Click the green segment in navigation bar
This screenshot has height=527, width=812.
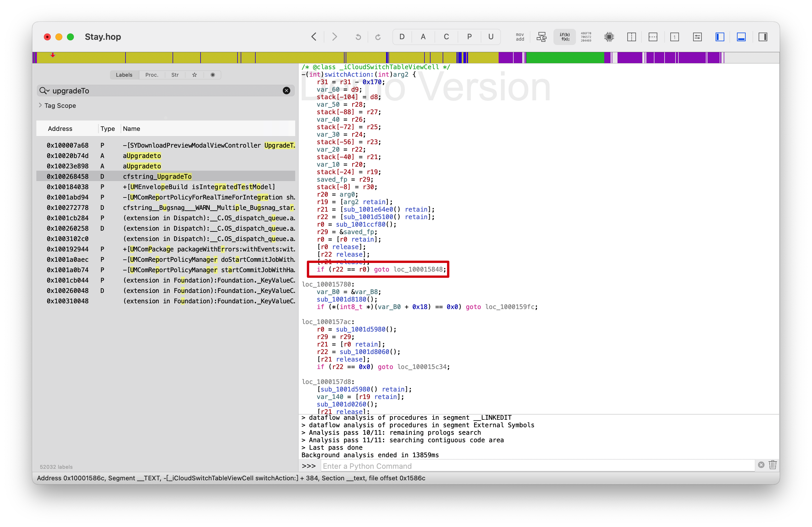pyautogui.click(x=565, y=58)
